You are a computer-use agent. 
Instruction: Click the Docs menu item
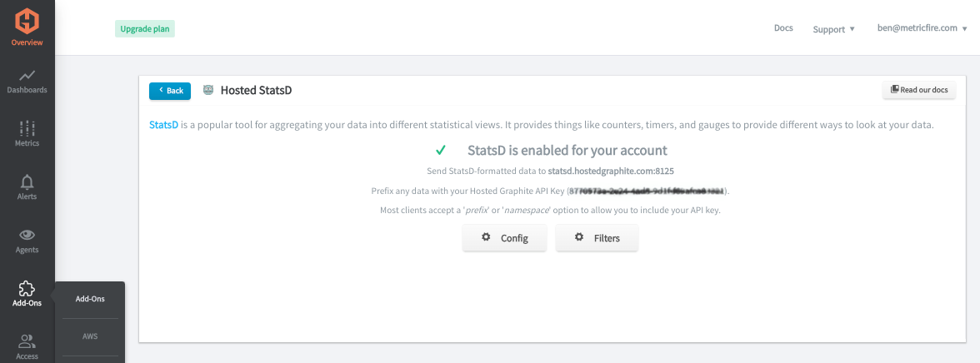point(782,28)
